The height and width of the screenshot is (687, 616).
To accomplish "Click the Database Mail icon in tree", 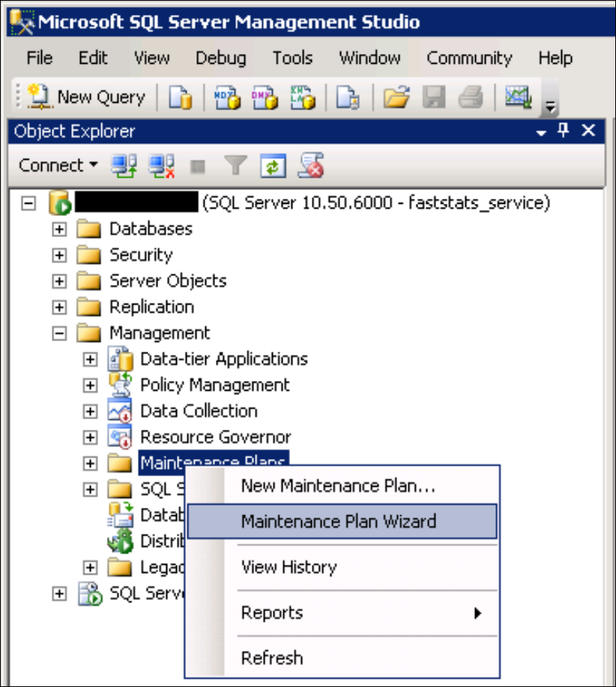I will pyautogui.click(x=120, y=514).
